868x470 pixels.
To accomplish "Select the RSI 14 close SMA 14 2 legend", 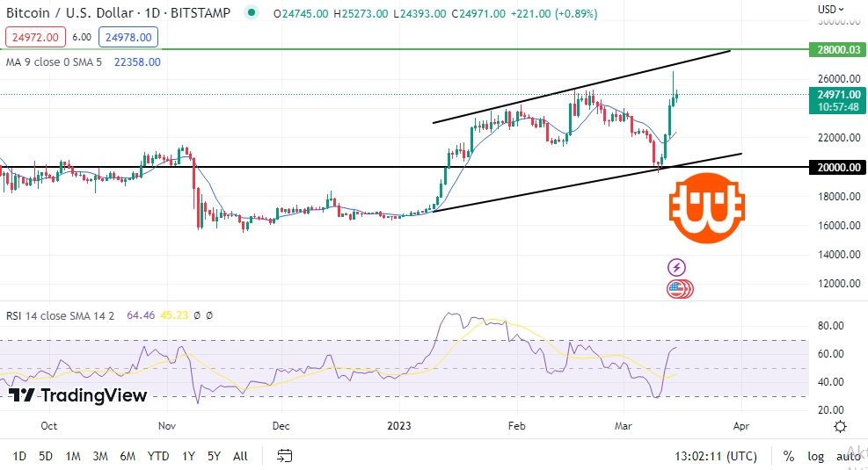I will point(60,315).
